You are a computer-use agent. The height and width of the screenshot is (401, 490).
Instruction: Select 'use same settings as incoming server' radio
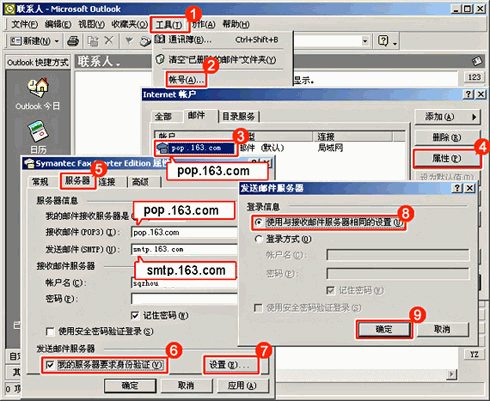(x=258, y=222)
